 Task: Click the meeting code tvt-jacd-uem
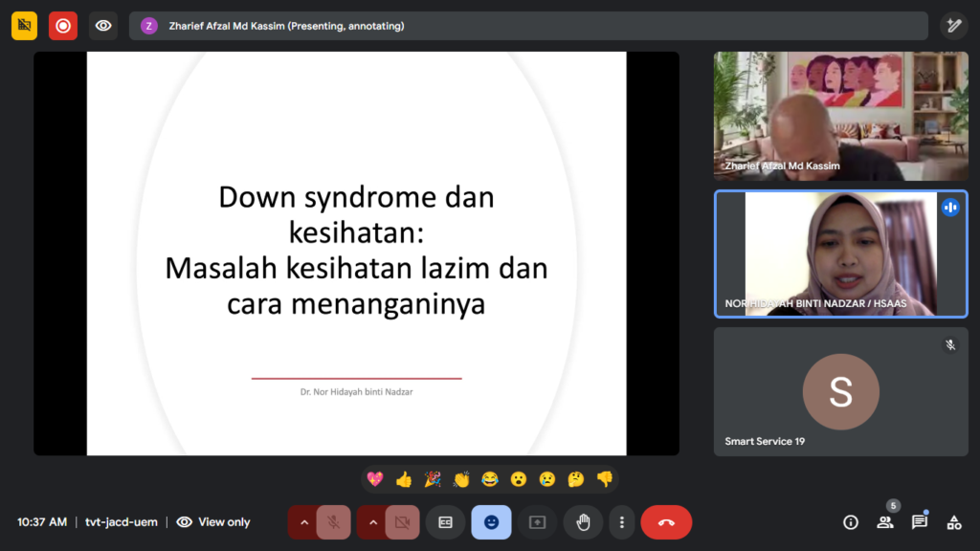122,522
